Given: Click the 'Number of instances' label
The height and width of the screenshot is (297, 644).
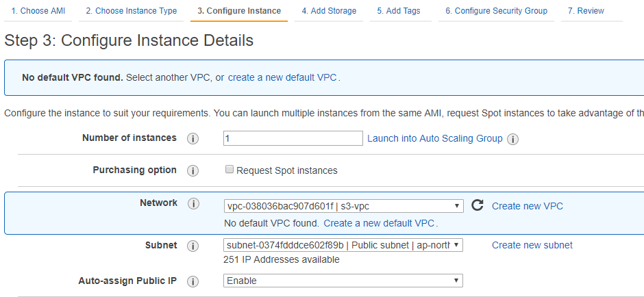Looking at the screenshot, I should (x=129, y=138).
